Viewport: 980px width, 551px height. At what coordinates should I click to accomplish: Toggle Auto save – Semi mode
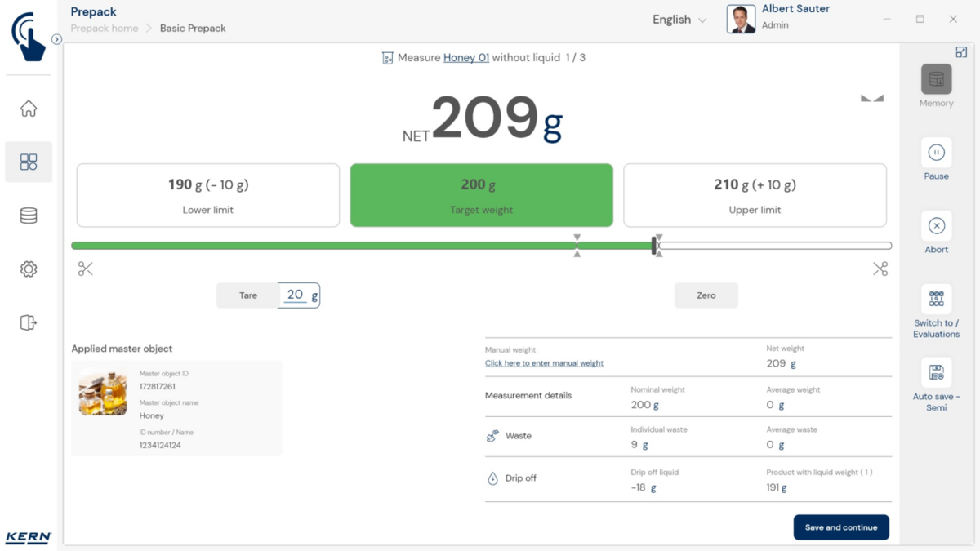tap(936, 373)
